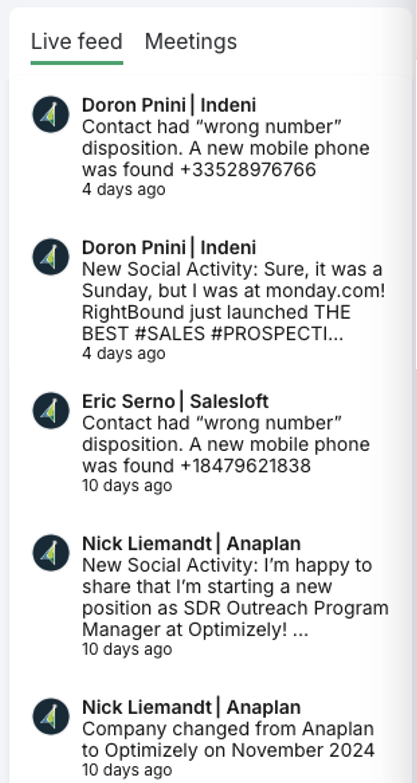Open truncated RightBound #SALES post text
Image resolution: width=417 pixels, height=783 pixels.
[x=234, y=302]
